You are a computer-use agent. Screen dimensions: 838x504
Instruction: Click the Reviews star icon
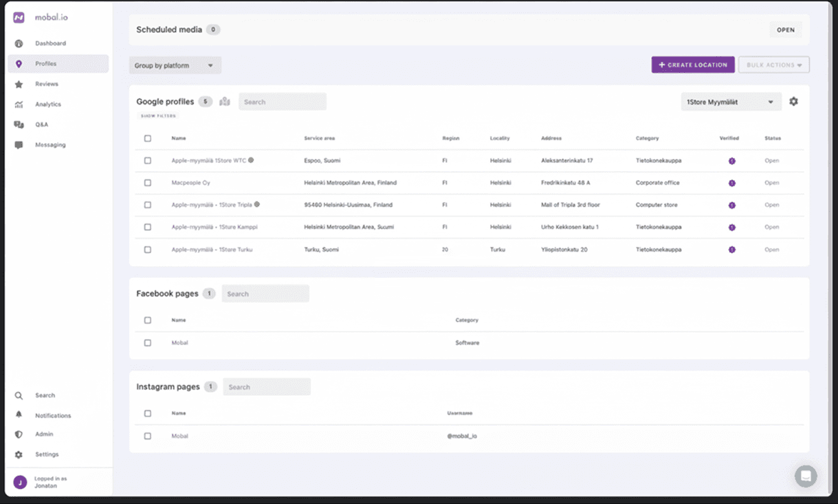coord(19,84)
